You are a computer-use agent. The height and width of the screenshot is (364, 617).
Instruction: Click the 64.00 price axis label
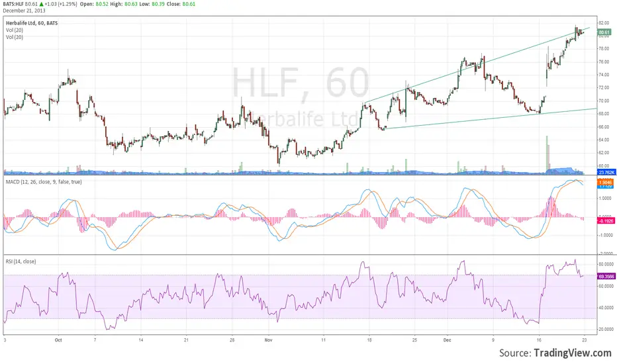(x=604, y=140)
